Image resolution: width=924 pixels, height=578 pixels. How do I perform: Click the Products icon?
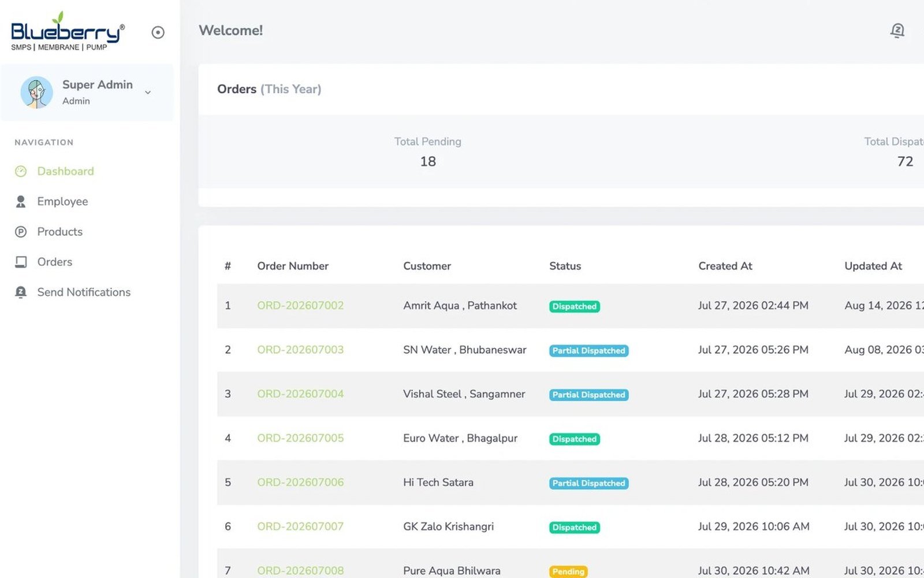coord(21,232)
